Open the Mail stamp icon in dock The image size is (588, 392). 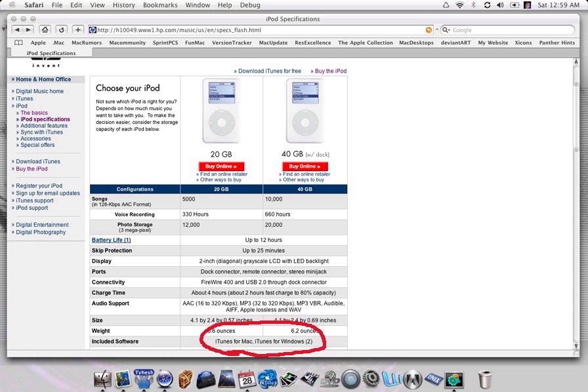[123, 380]
